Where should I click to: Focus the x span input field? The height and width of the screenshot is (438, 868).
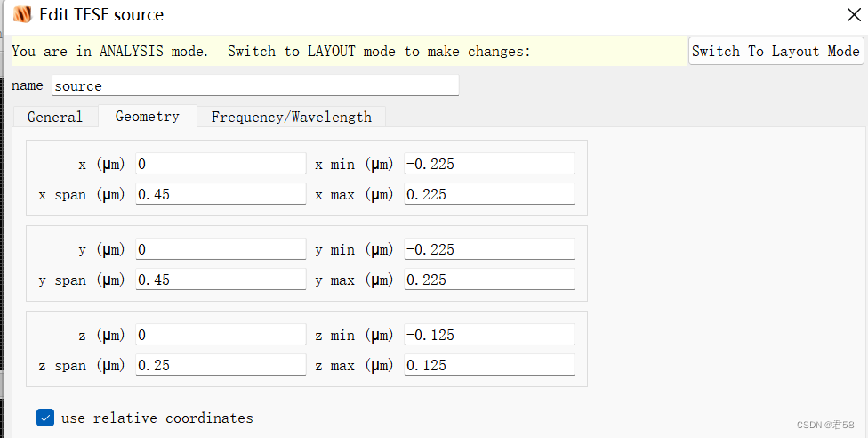click(x=221, y=194)
